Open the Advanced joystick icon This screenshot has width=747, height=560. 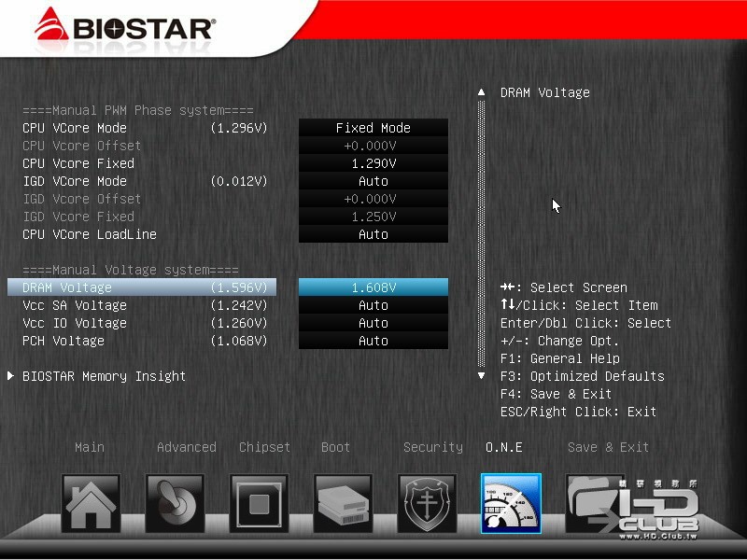point(175,503)
